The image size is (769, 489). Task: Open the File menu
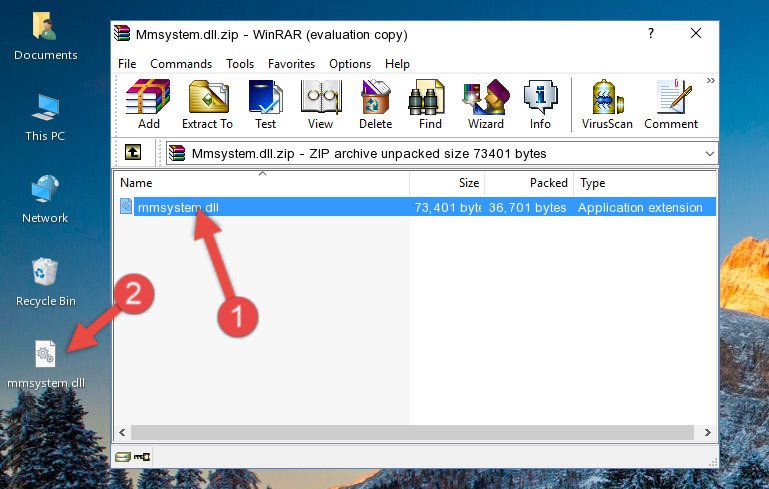pyautogui.click(x=127, y=64)
